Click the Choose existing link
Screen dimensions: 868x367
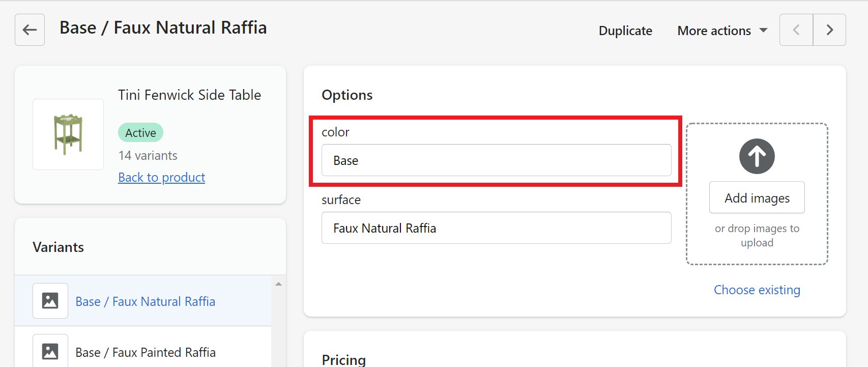pyautogui.click(x=757, y=290)
